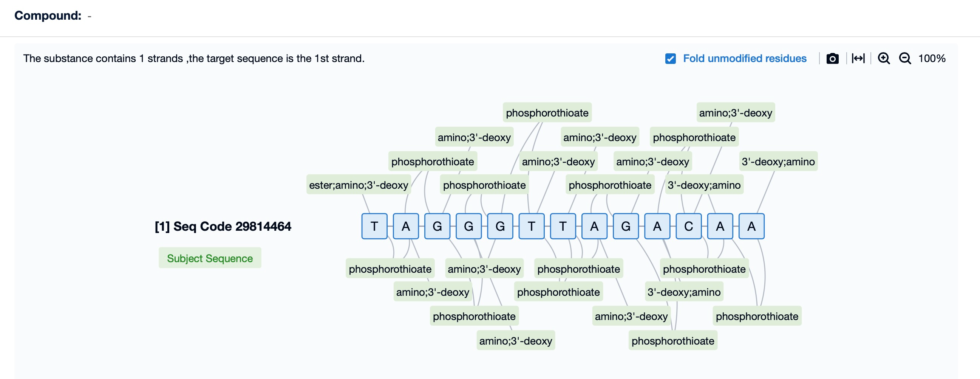Select the first T residue box
The height and width of the screenshot is (379, 980).
374,226
